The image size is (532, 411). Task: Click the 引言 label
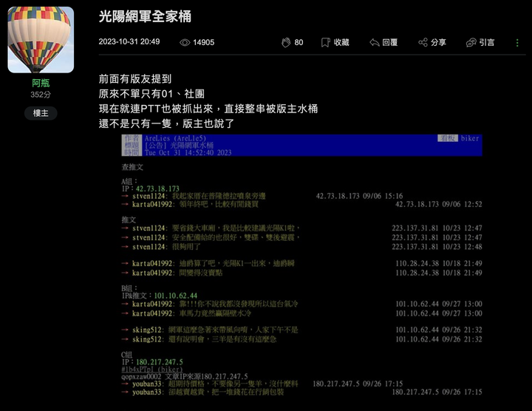(487, 42)
